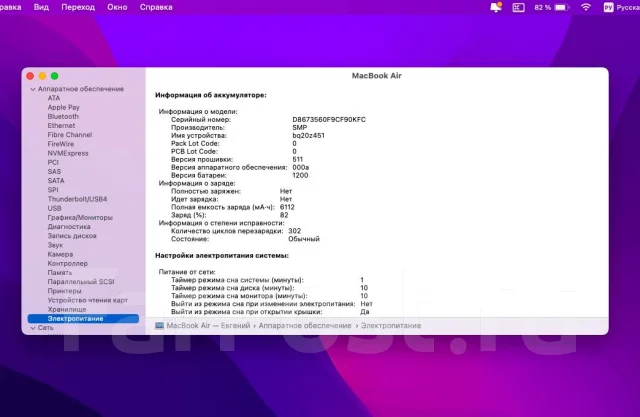Select Устройство чтения карт in the sidebar
The width and height of the screenshot is (640, 417).
pos(87,300)
